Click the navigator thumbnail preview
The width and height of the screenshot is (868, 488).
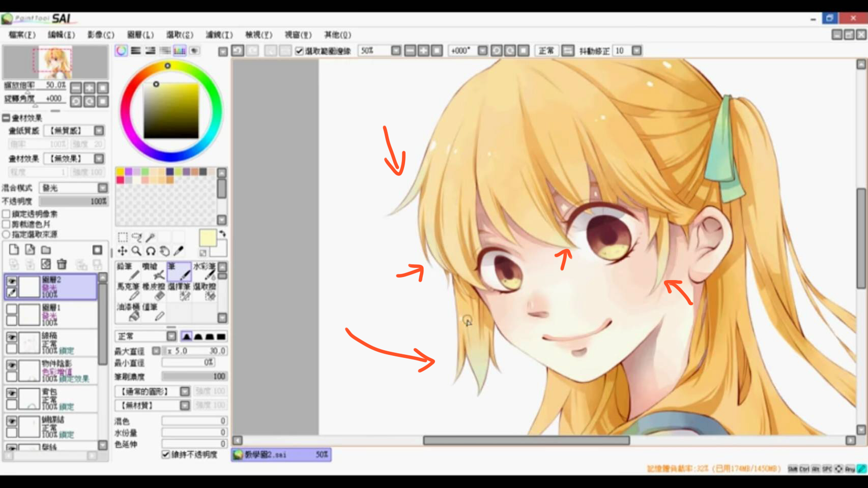point(55,62)
